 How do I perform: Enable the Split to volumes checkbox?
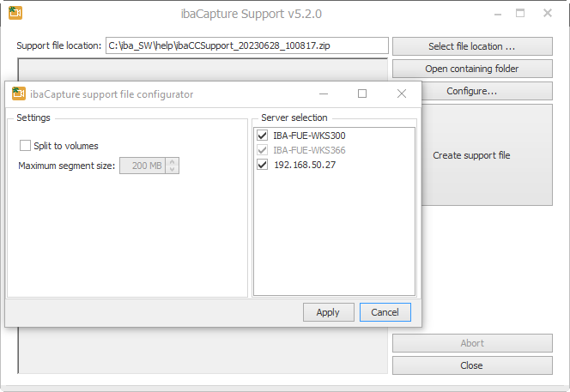pyautogui.click(x=25, y=145)
